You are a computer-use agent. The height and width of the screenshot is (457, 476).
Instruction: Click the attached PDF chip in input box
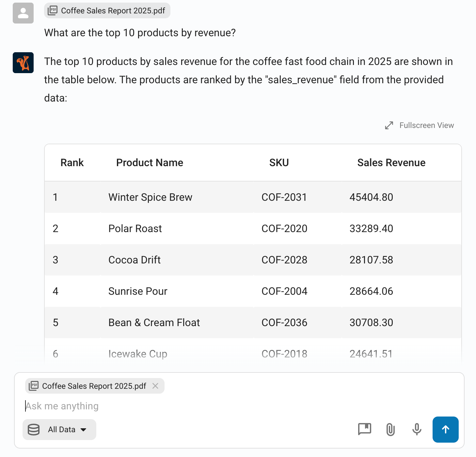(88, 386)
